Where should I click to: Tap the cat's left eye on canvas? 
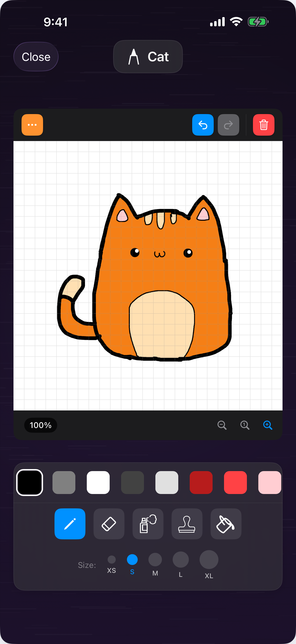[135, 252]
